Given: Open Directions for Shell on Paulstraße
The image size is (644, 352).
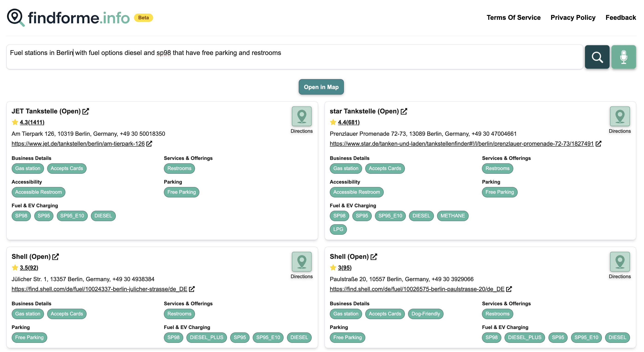Looking at the screenshot, I should (620, 262).
